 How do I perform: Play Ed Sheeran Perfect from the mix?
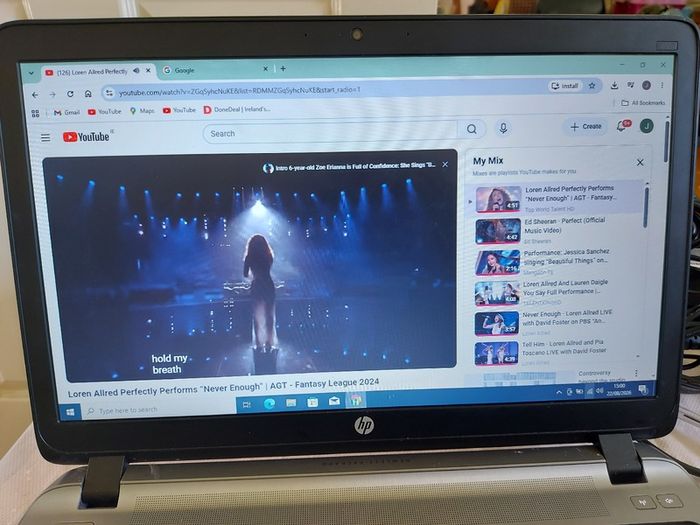pyautogui.click(x=557, y=231)
